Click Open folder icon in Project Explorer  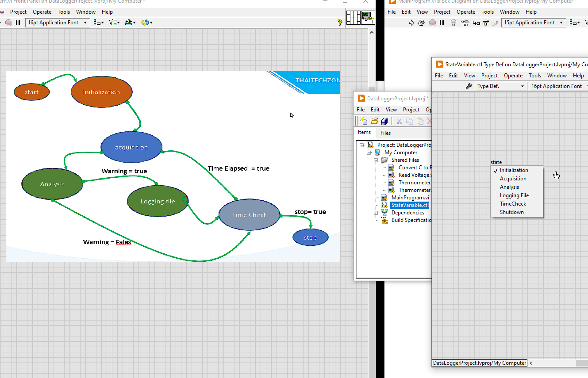click(374, 121)
